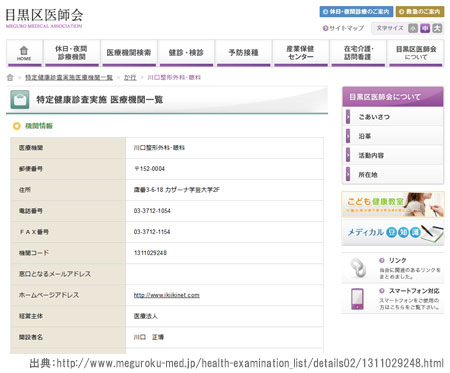Open 特定健康診査実施医療機関一覧 breadcrumb link

pyautogui.click(x=69, y=77)
